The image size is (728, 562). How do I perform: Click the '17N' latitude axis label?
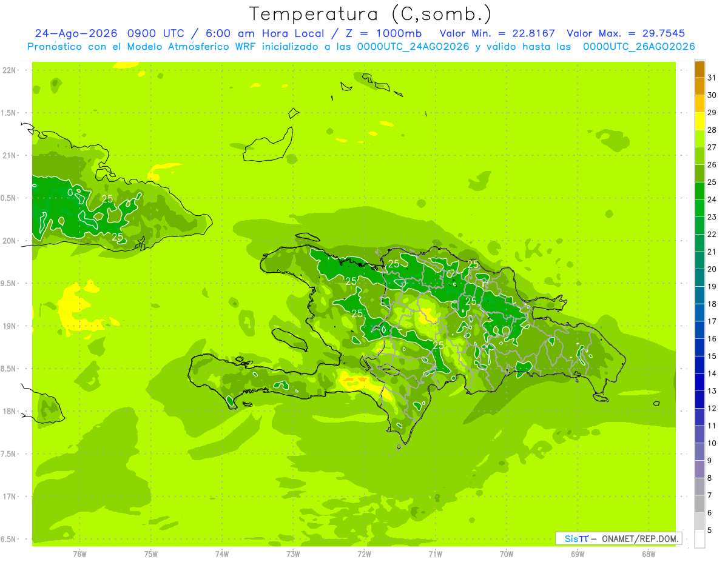pyautogui.click(x=10, y=497)
